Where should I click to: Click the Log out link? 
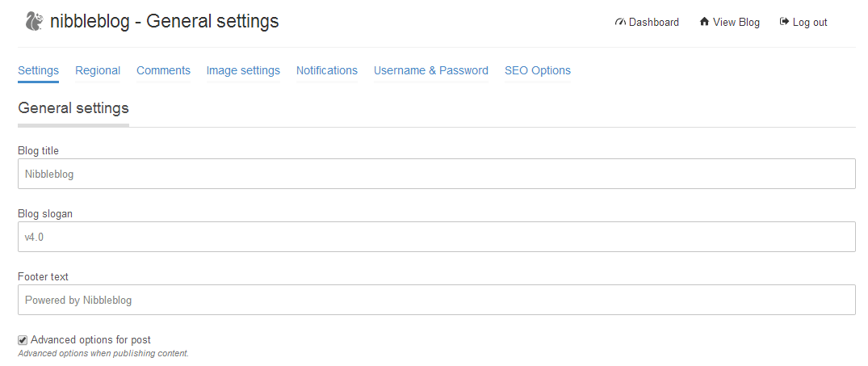(x=810, y=23)
